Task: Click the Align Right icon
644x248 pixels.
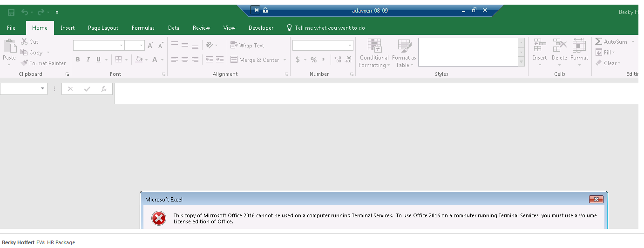Action: (x=195, y=60)
